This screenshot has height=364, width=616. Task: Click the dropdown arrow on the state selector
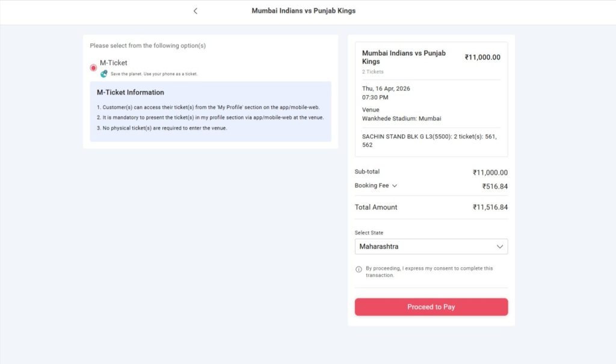(x=499, y=246)
